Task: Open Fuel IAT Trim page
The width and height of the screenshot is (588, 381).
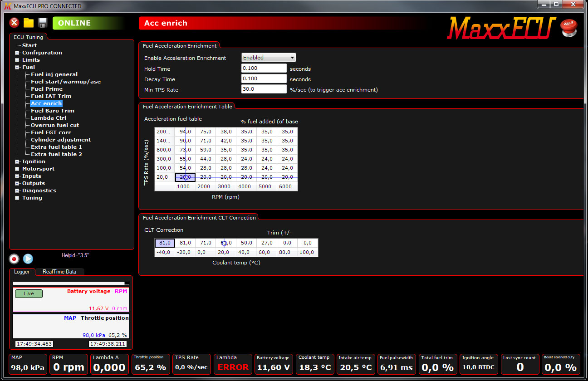Action: (x=51, y=96)
